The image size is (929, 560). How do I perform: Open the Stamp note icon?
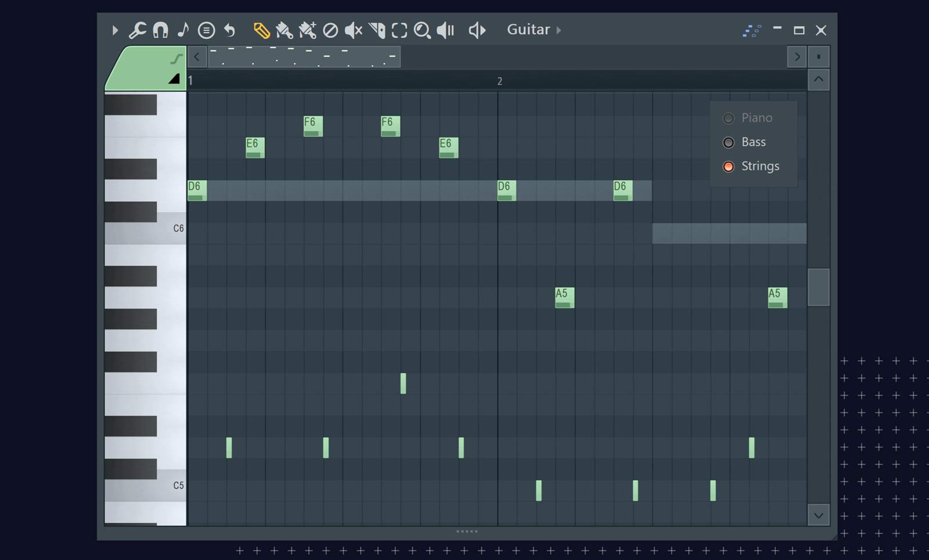183,30
